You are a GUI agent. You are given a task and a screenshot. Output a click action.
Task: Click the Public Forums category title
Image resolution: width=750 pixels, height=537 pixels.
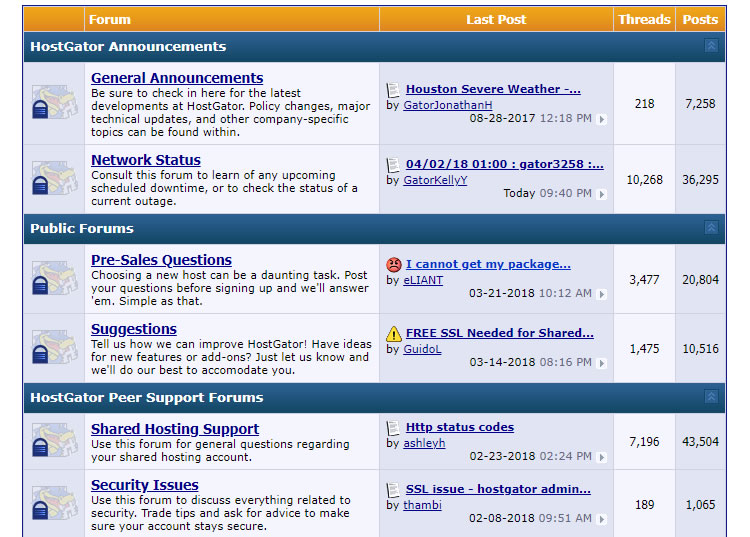click(x=82, y=228)
